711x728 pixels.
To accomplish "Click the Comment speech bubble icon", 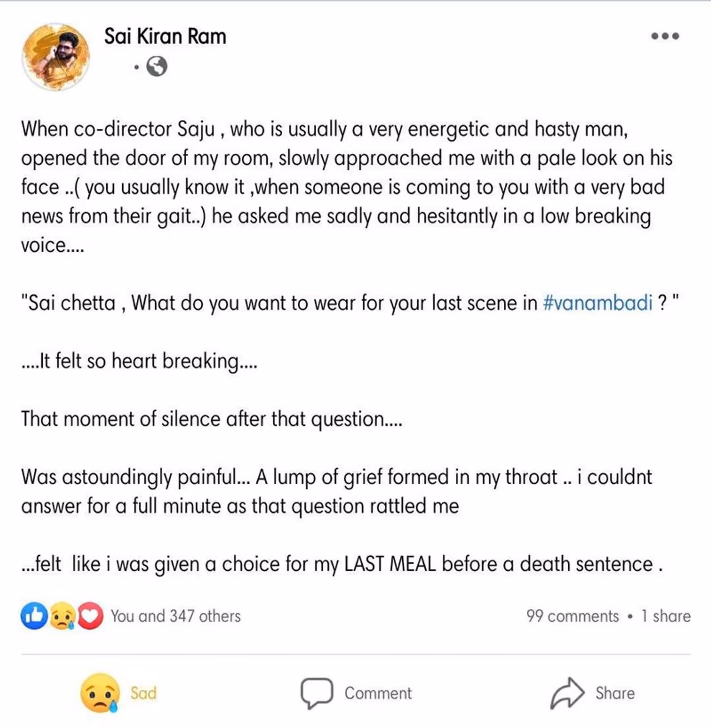I will tap(317, 693).
